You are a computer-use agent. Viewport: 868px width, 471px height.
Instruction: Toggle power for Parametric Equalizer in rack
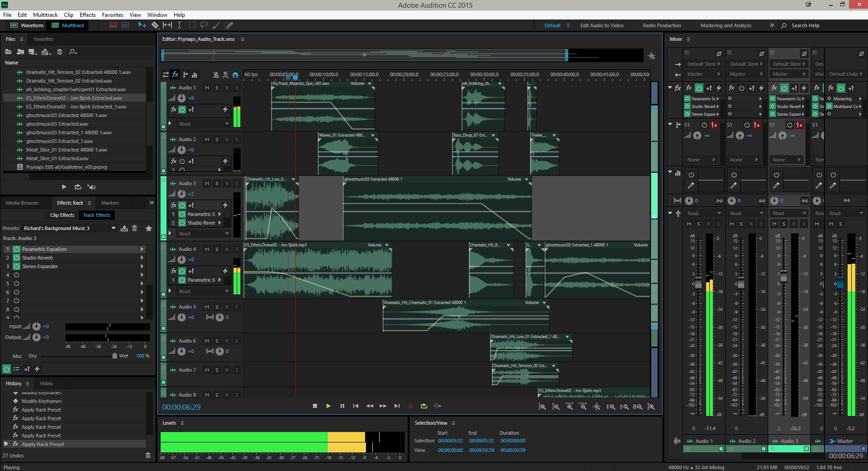[x=16, y=249]
